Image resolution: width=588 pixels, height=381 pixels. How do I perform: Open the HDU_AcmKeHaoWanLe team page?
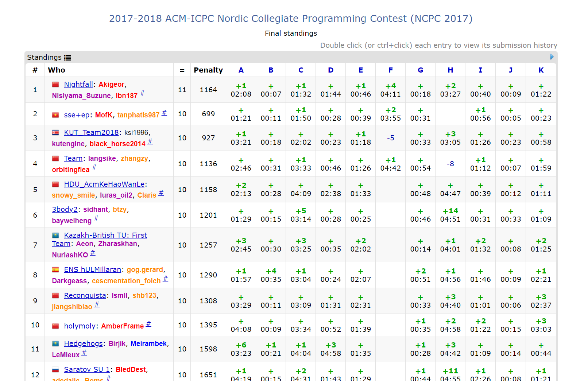coord(104,184)
